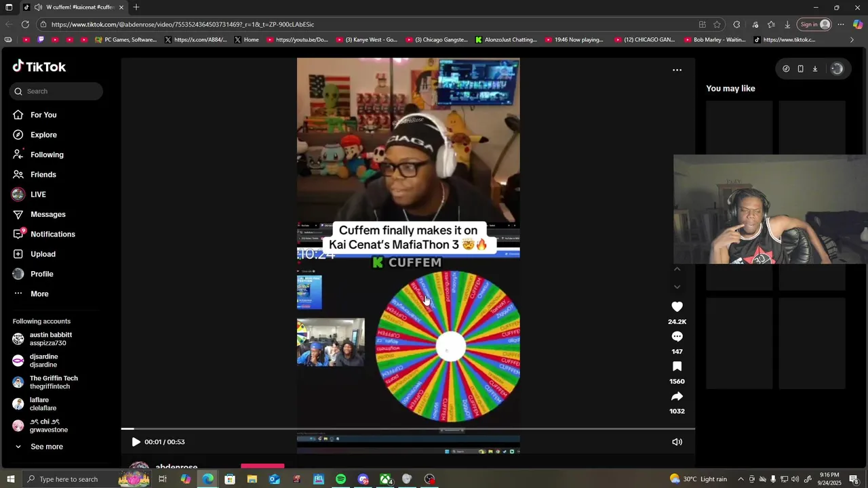This screenshot has height=488, width=868.
Task: Click Upload in the sidebar
Action: pyautogui.click(x=43, y=254)
